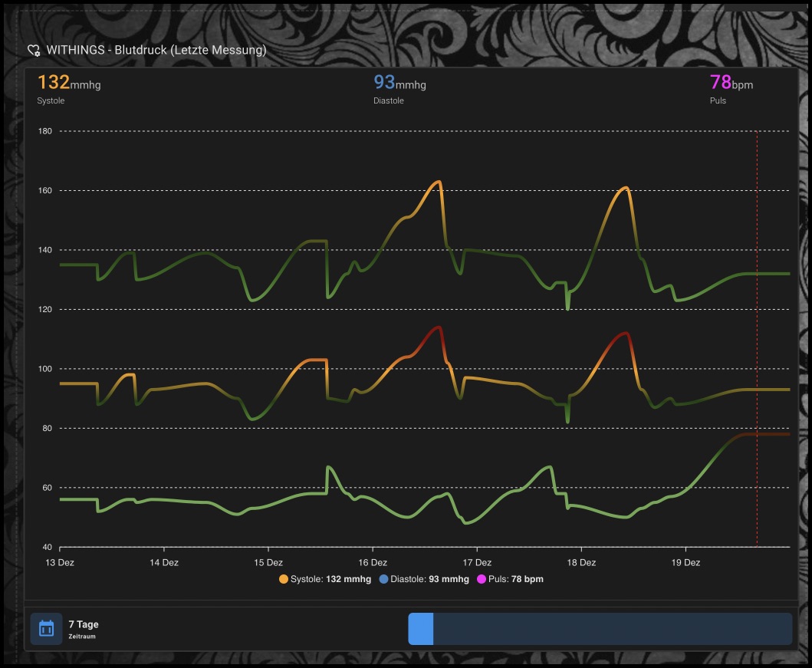This screenshot has height=668, width=812.
Task: Click the 13 Dez x-axis label
Action: coord(60,562)
